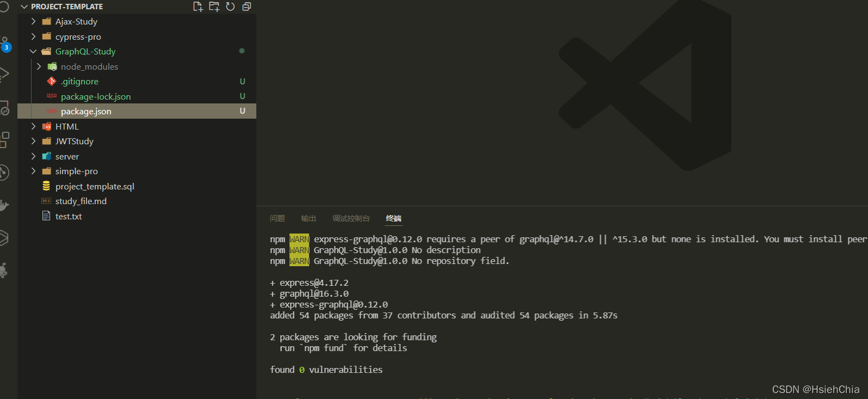
Task: Click the simple-pro folder icon
Action: pos(47,171)
